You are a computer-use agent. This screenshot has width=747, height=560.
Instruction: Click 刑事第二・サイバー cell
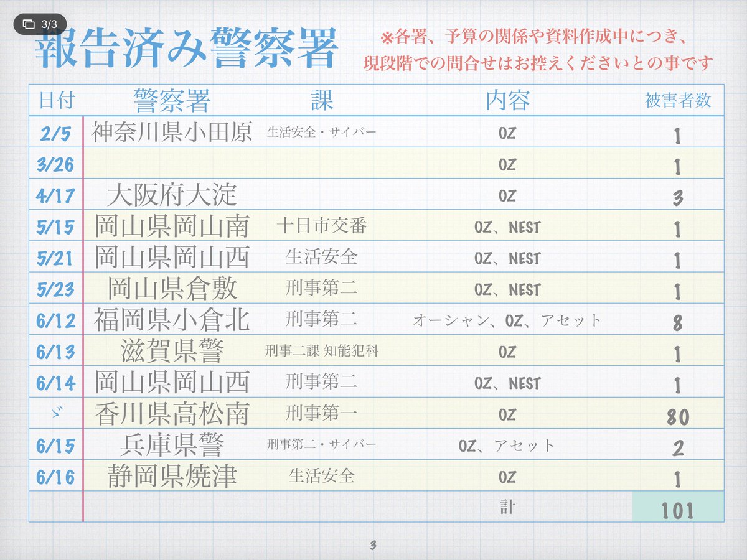point(322,444)
